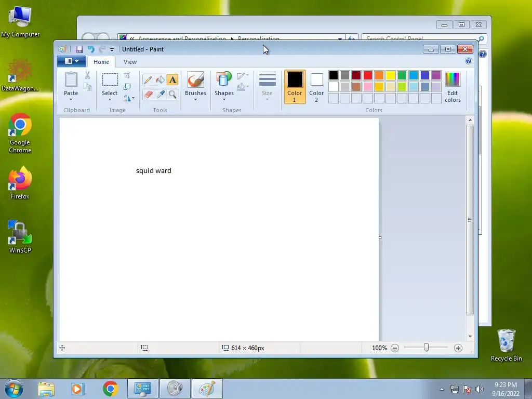This screenshot has width=532, height=399.
Task: Click the zoom slider handle
Action: [426, 348]
